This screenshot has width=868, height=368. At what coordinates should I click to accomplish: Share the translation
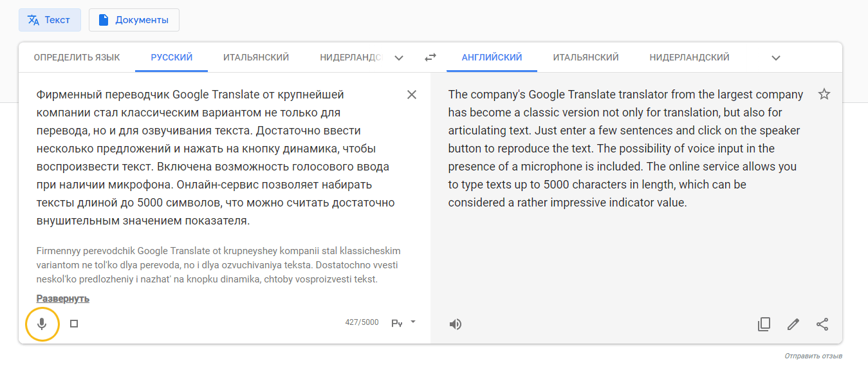tap(822, 324)
